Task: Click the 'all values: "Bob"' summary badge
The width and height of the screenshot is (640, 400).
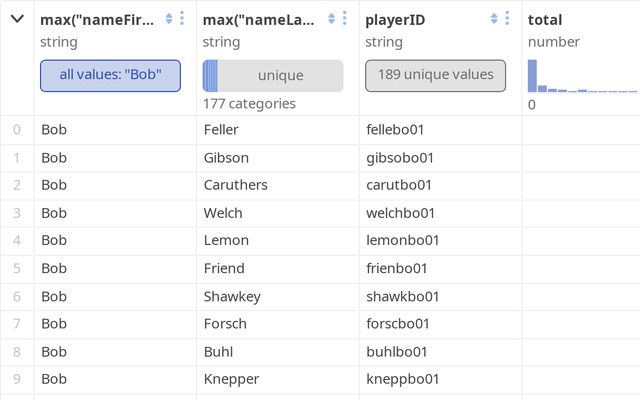Action: pos(110,75)
